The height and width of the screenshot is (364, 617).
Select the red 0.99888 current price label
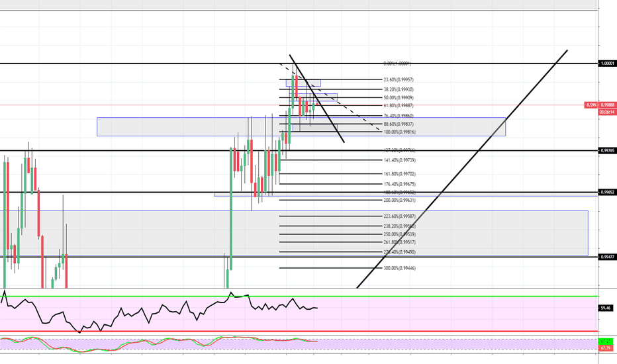click(x=607, y=105)
